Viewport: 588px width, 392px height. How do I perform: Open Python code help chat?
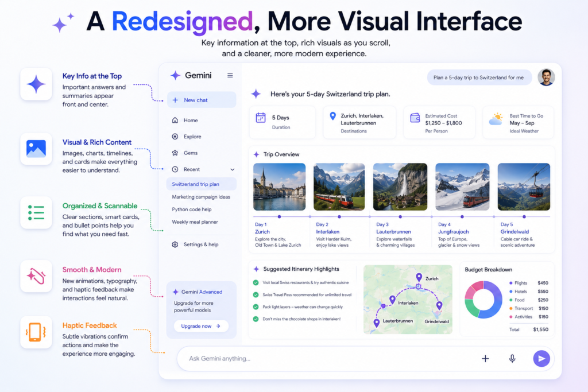pos(192,209)
